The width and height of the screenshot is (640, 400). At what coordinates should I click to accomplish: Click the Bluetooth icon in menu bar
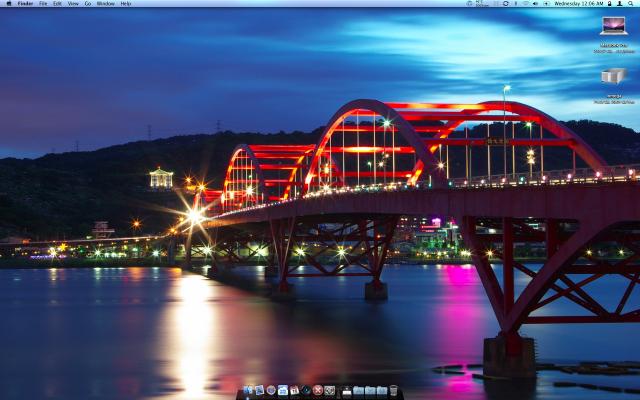point(516,3)
